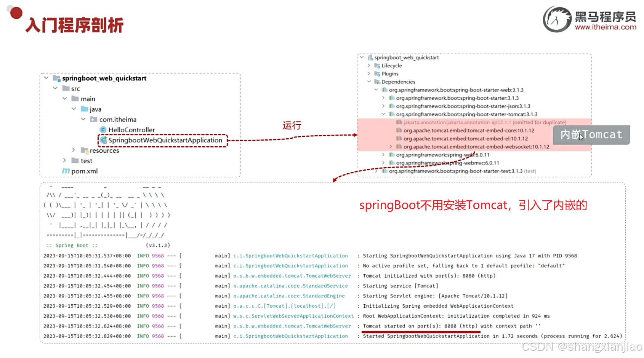Click the 'Started SpringbootWebQuickstartApplication in 1.72 seconds' log
Viewport: 644px width, 358px height.
[492, 336]
